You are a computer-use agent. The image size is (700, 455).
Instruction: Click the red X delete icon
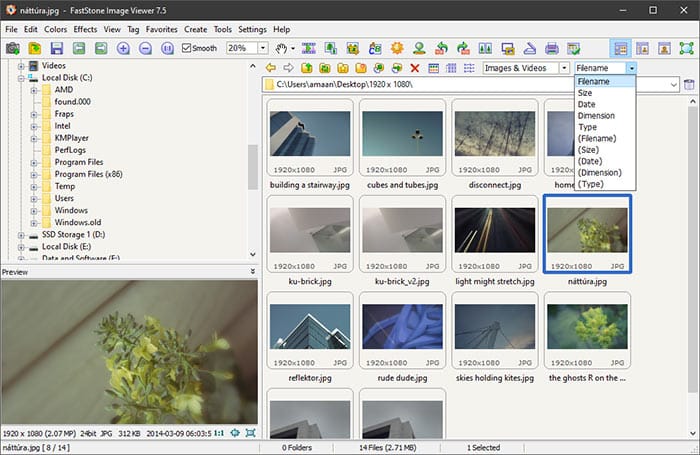point(415,68)
